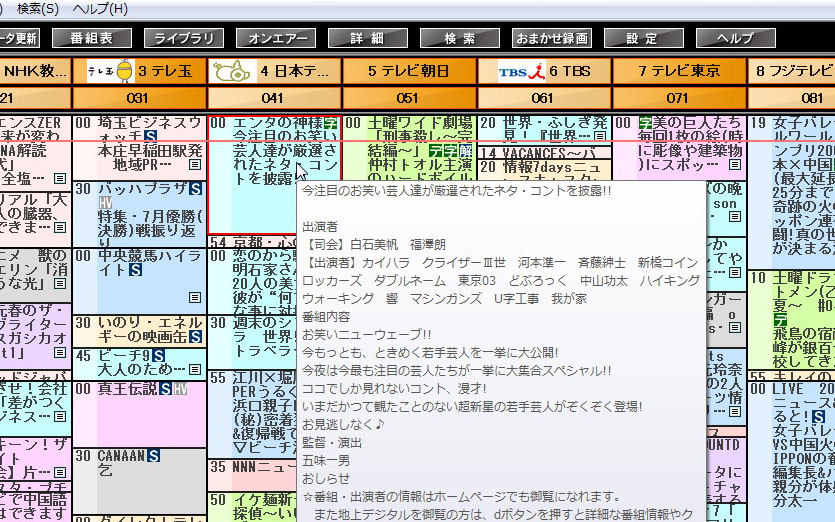Select the 真王伝説 program cell

(x=139, y=414)
